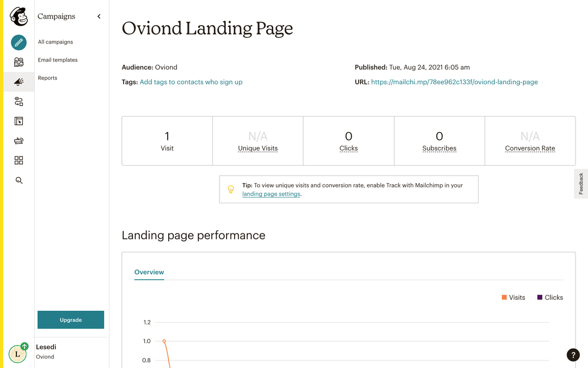
Task: Open Email templates
Action: pos(58,60)
